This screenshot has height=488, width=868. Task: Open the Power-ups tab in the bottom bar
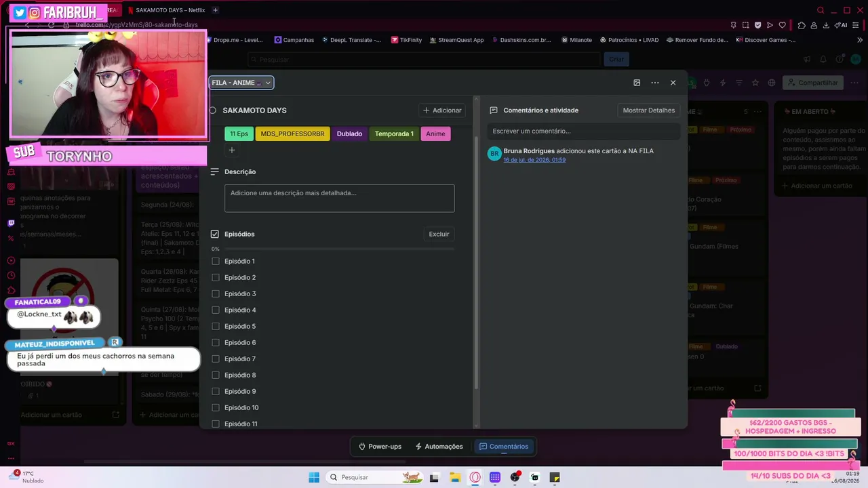pos(380,447)
